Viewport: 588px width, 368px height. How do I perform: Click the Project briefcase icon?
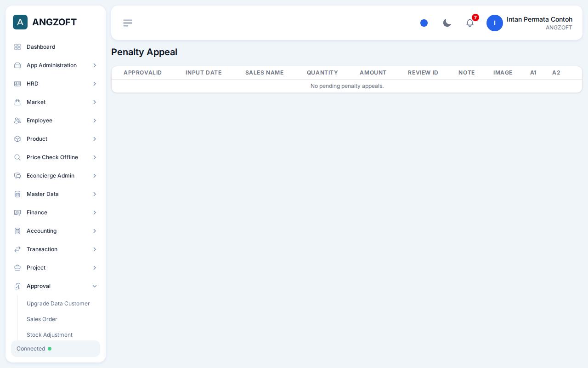tap(17, 268)
